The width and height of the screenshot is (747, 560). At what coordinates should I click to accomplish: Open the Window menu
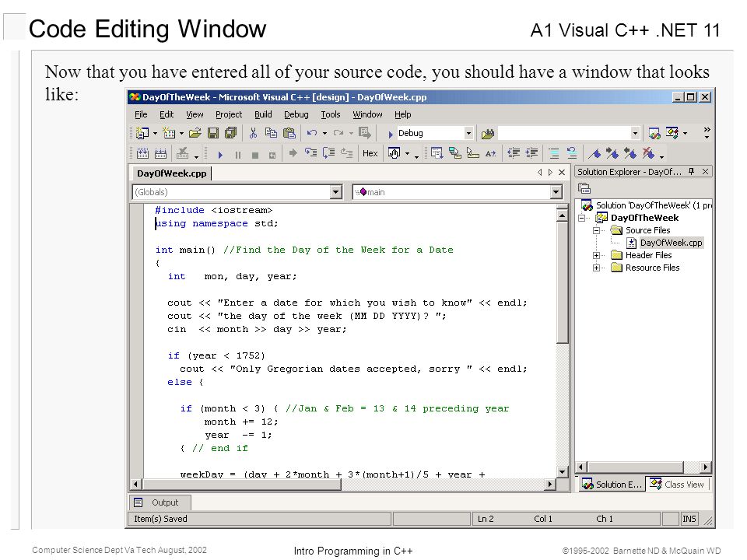pyautogui.click(x=367, y=114)
